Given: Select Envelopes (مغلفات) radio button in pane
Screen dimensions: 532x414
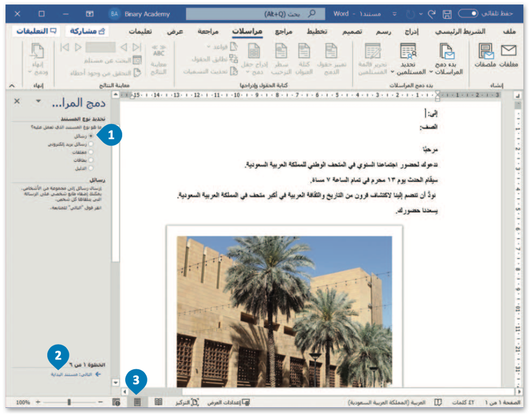Looking at the screenshot, I should coord(90,152).
